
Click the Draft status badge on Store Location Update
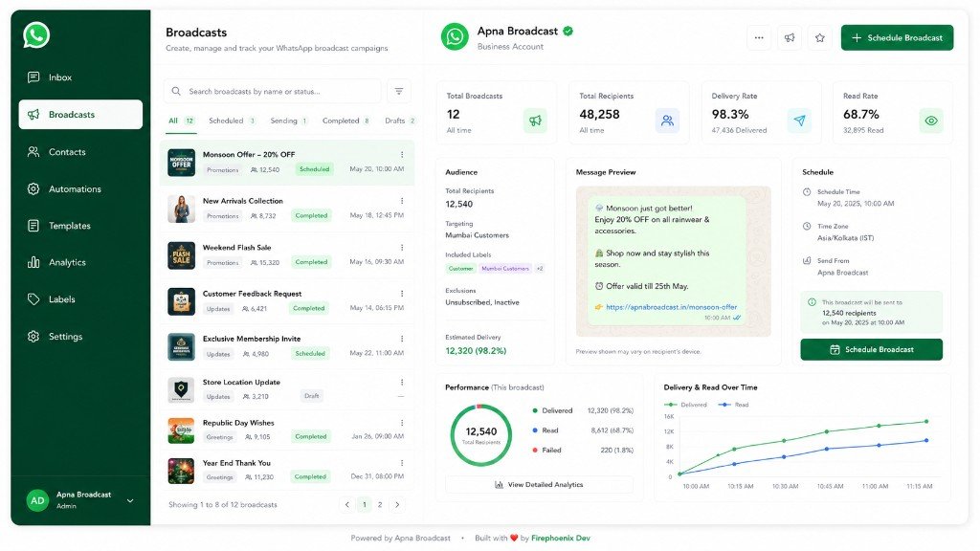312,396
